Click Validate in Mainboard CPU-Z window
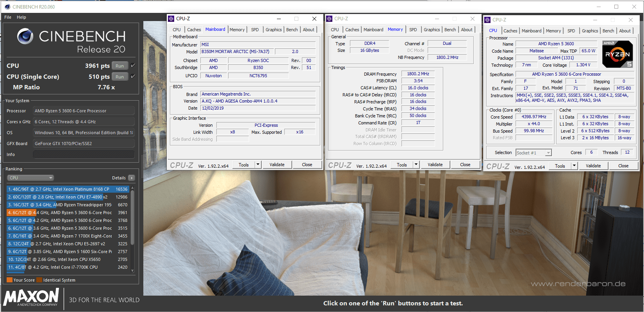Viewport: 644px width, 312px height. (277, 165)
